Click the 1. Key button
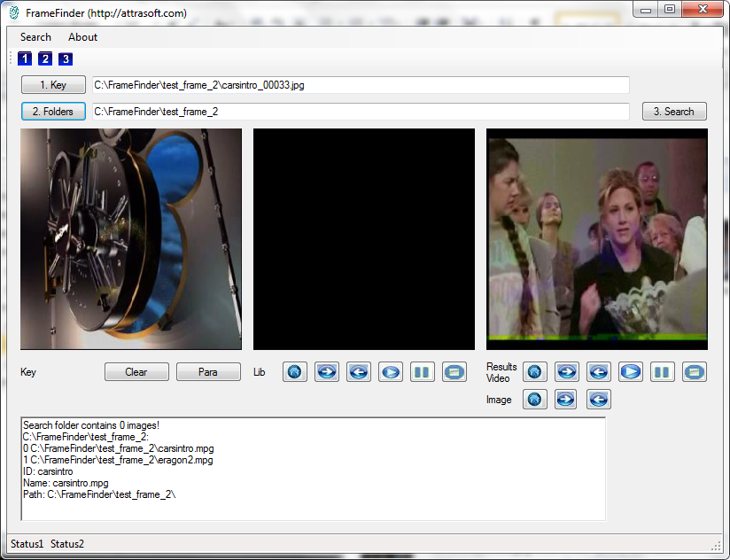Image resolution: width=730 pixels, height=560 pixels. coord(53,85)
